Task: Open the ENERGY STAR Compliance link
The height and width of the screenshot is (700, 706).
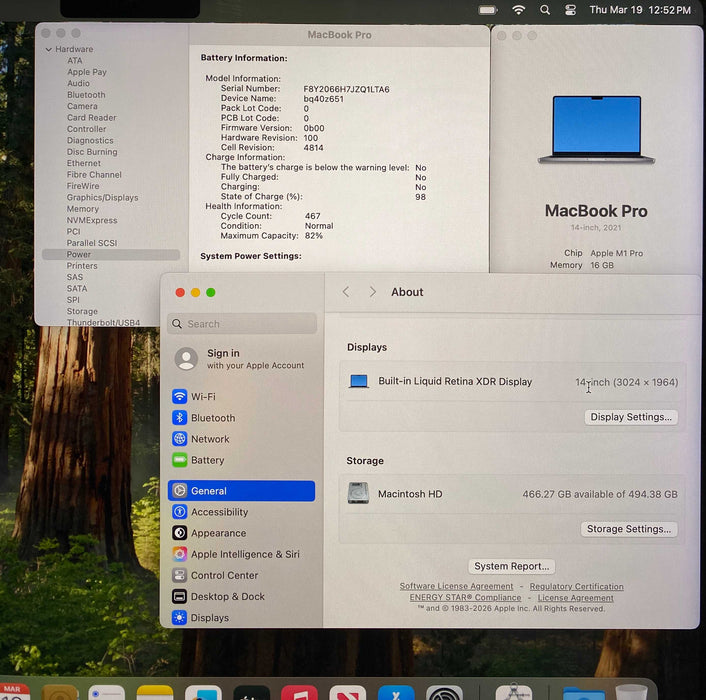Action: tap(465, 597)
